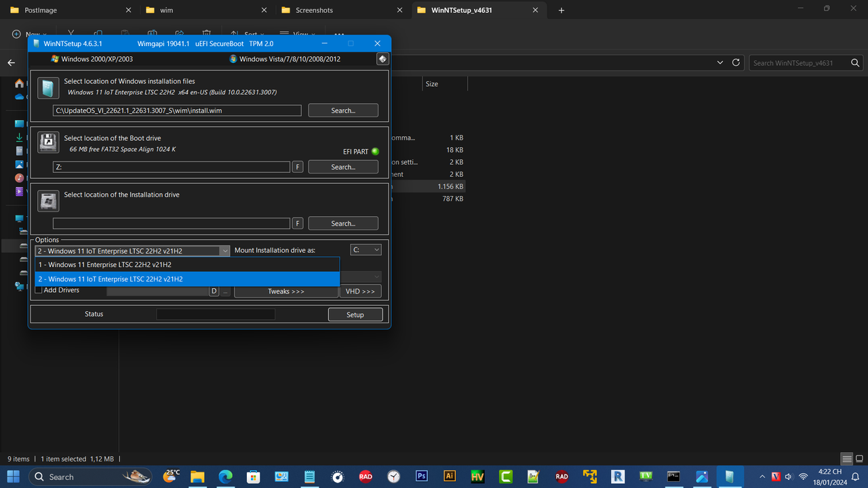868x488 pixels.
Task: Open the Tweaks >>> options
Action: tap(285, 291)
